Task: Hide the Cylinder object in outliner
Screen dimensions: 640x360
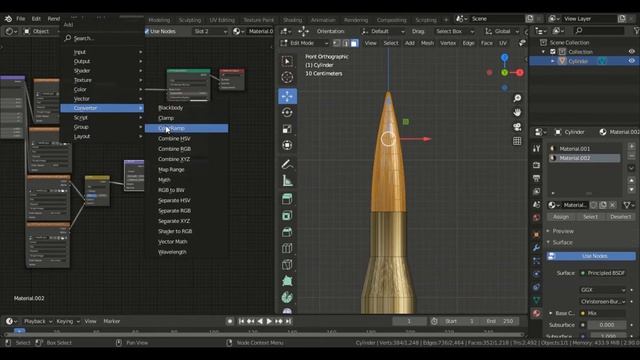Action: (631, 61)
